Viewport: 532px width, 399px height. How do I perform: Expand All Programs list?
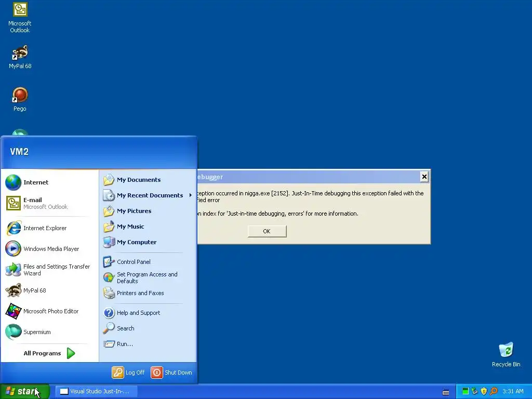[49, 353]
